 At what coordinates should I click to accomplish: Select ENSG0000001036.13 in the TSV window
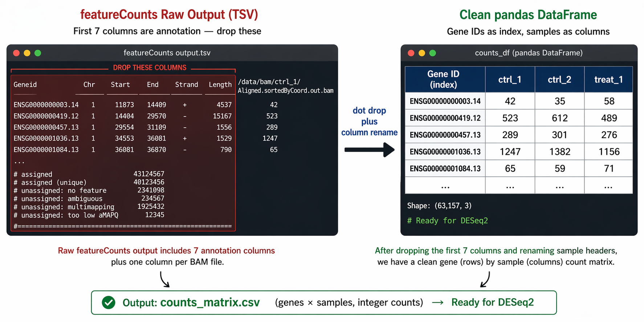coord(46,138)
